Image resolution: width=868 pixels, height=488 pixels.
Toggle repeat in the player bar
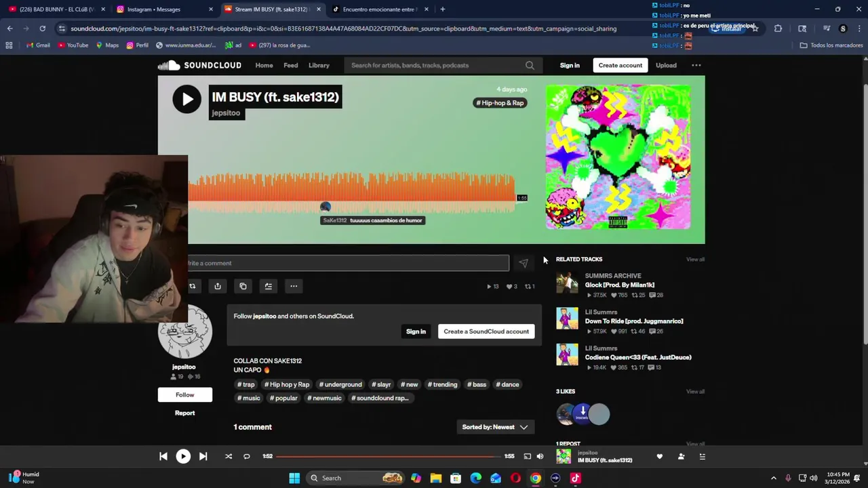pos(247,456)
